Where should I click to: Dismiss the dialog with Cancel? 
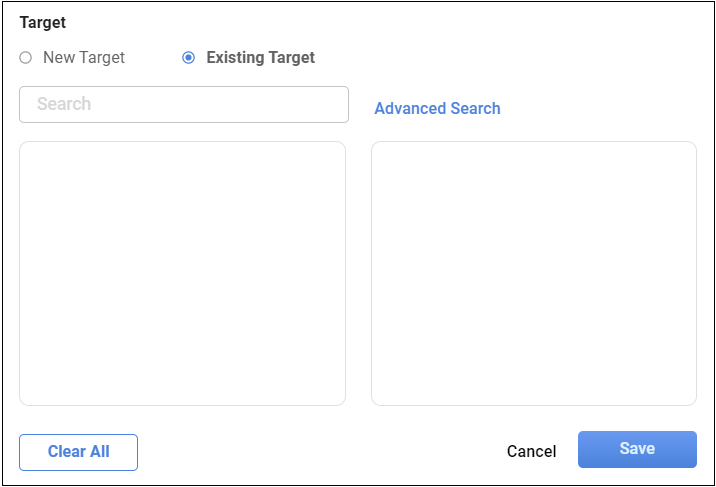[x=531, y=451]
